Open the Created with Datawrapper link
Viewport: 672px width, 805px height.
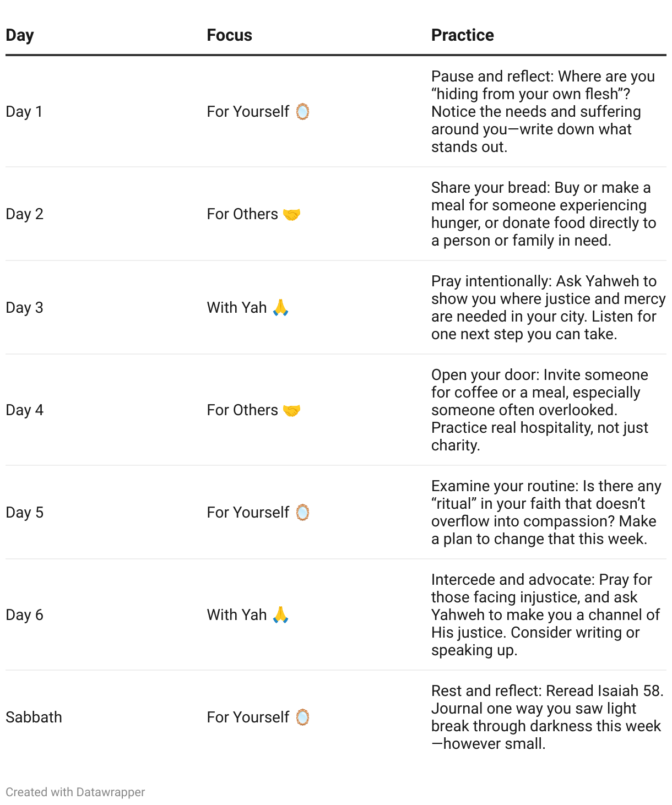point(75,792)
